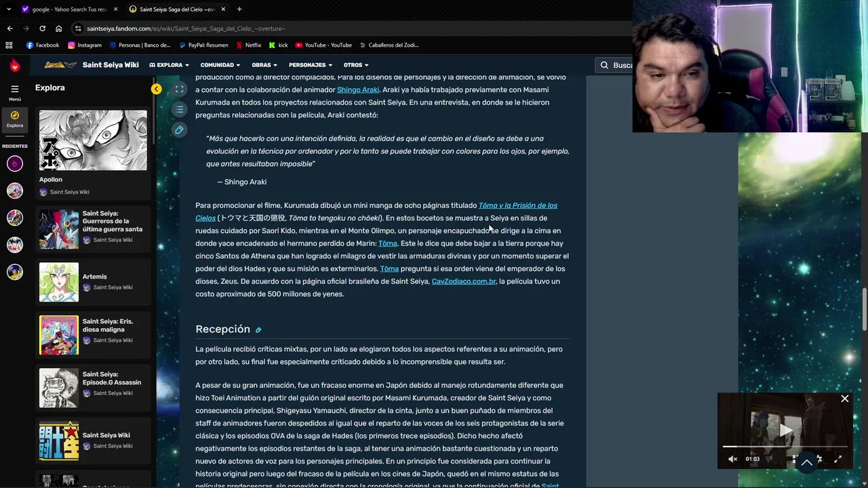
Task: Close the Yahoo Search tab
Action: pos(115,9)
